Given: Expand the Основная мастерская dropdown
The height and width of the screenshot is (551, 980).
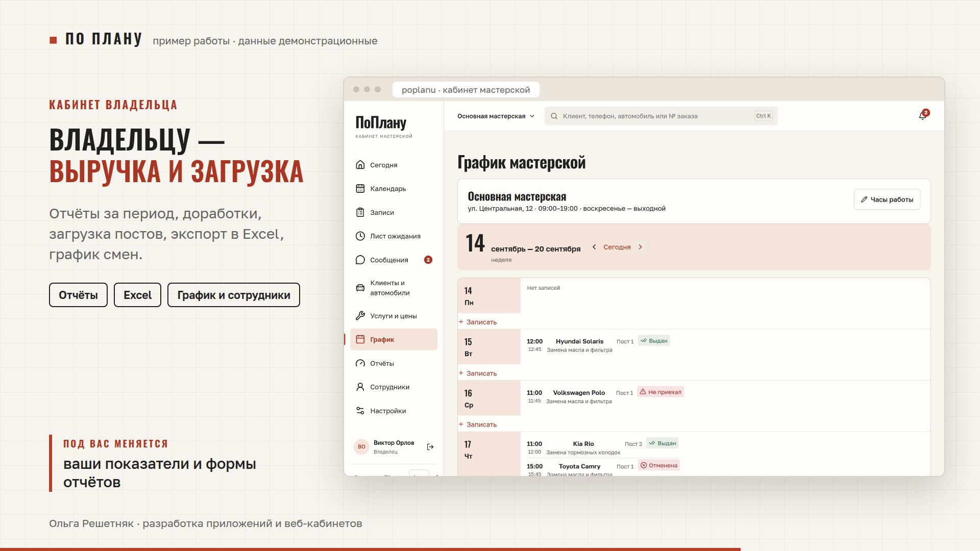Looking at the screenshot, I should point(496,116).
